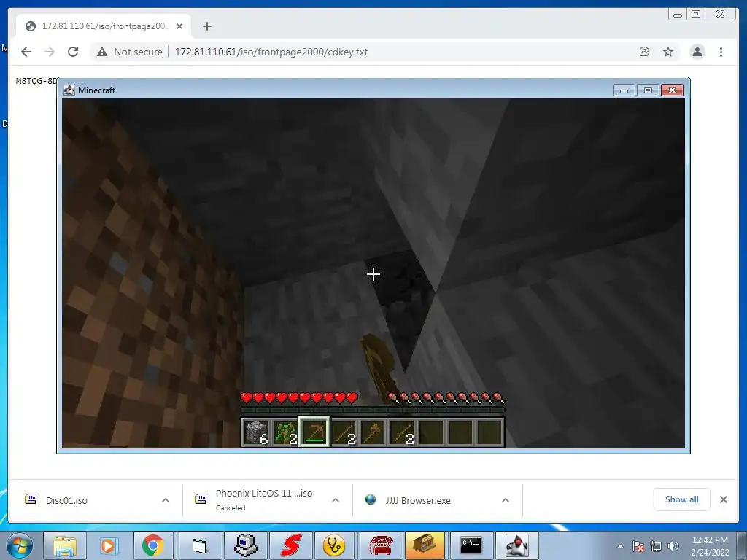
Task: Open the Command Prompt taskbar icon
Action: 471,545
